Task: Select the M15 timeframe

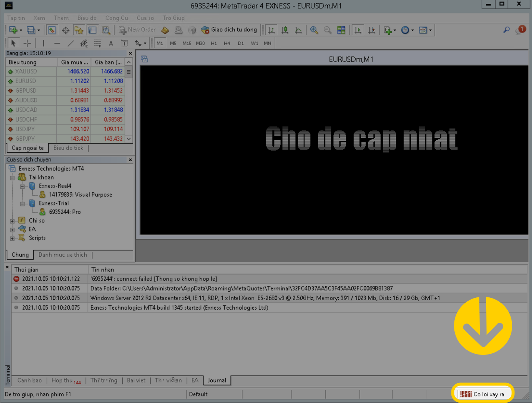Action: (187, 43)
